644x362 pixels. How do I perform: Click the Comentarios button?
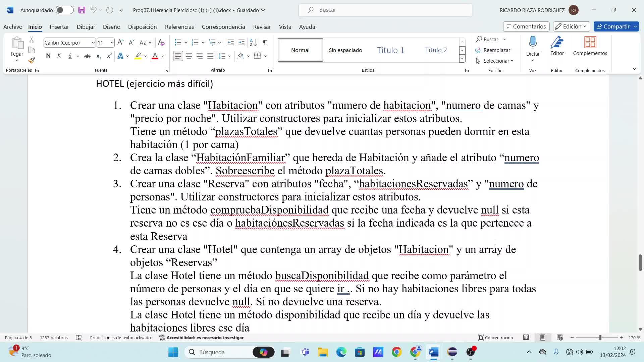(x=526, y=26)
